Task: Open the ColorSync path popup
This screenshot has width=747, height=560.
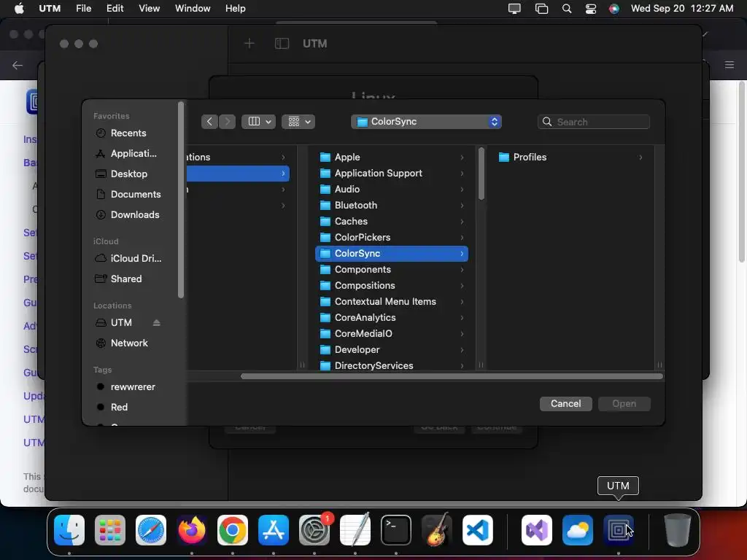Action: (x=426, y=122)
